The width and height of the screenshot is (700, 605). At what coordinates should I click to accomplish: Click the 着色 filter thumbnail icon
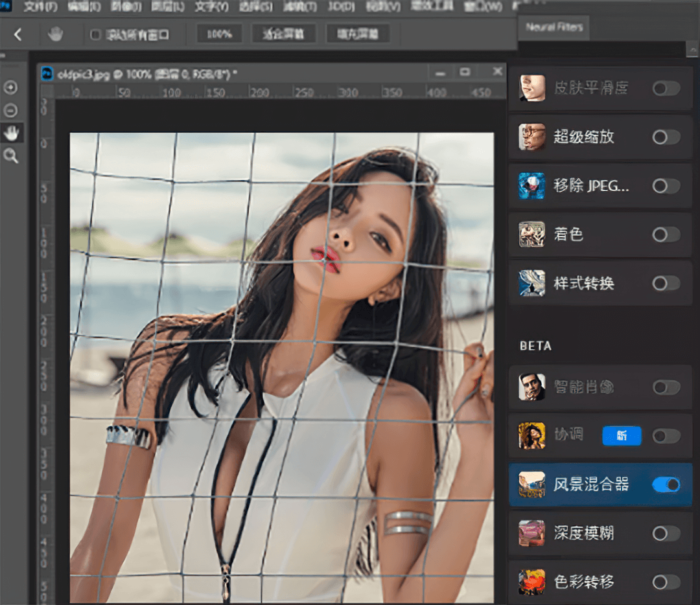(x=531, y=234)
